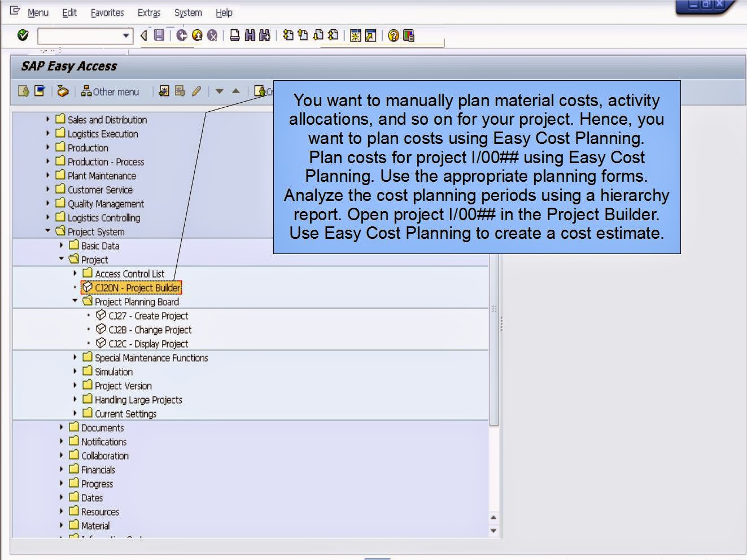Viewport: 747px width, 560px height.
Task: Select Handling Large Projects folder
Action: 133,400
